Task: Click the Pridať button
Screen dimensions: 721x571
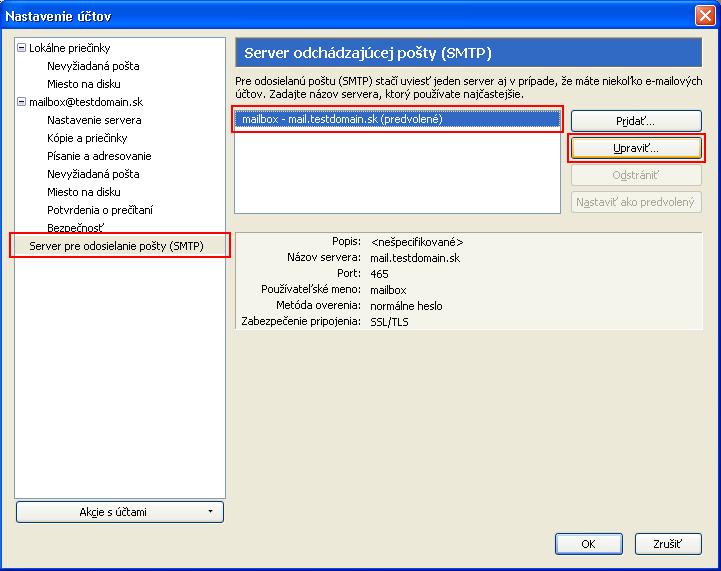Action: pos(635,120)
